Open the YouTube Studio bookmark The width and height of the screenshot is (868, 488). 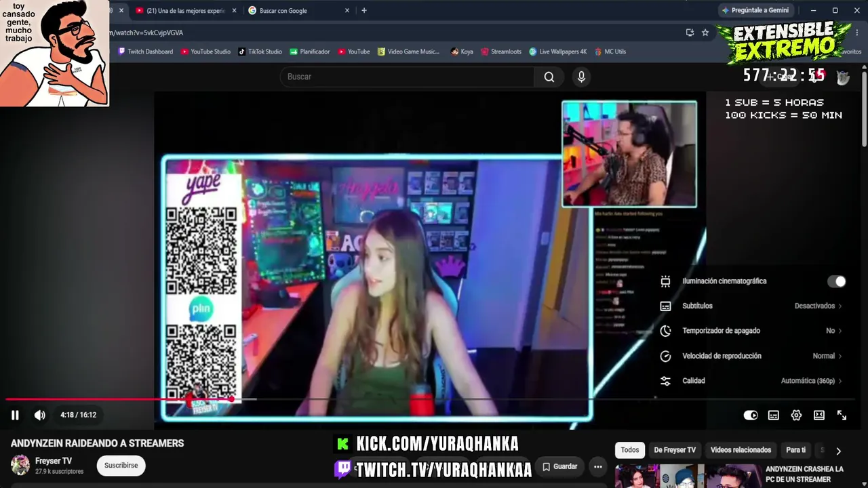[205, 52]
